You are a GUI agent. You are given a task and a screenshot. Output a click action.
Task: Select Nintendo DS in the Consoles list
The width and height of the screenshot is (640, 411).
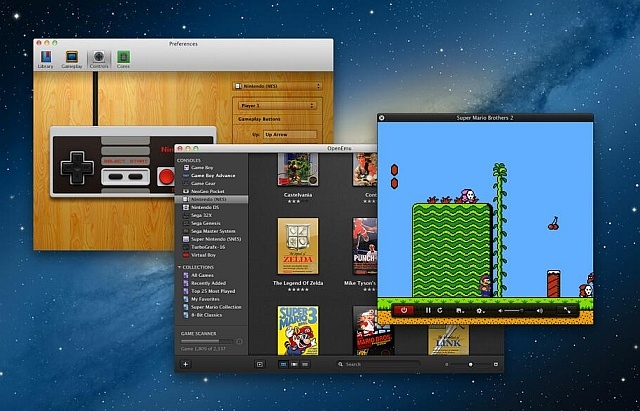[211, 207]
